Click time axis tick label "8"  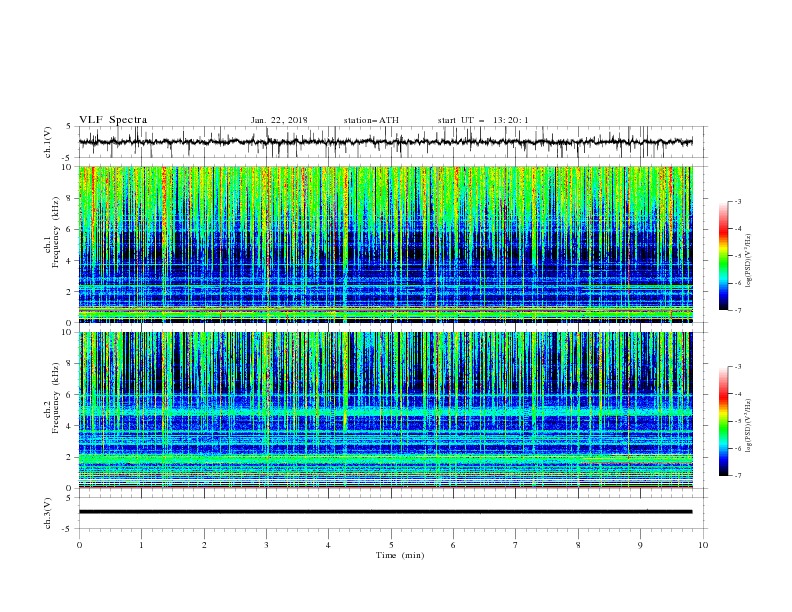click(578, 545)
